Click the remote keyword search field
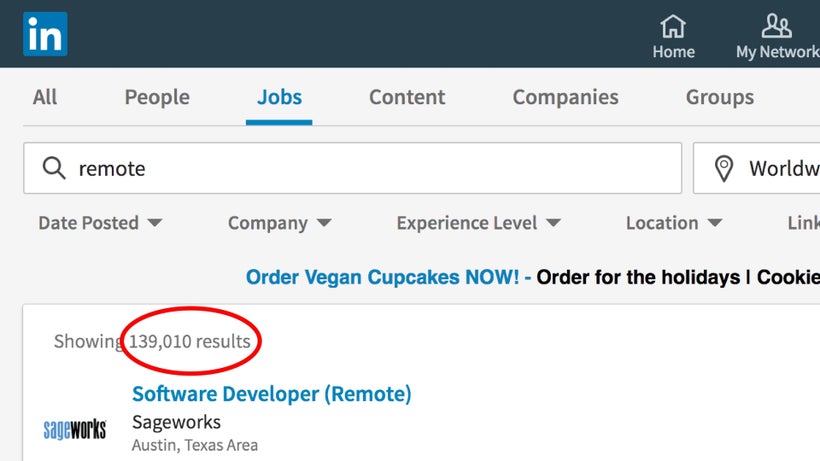 click(352, 168)
